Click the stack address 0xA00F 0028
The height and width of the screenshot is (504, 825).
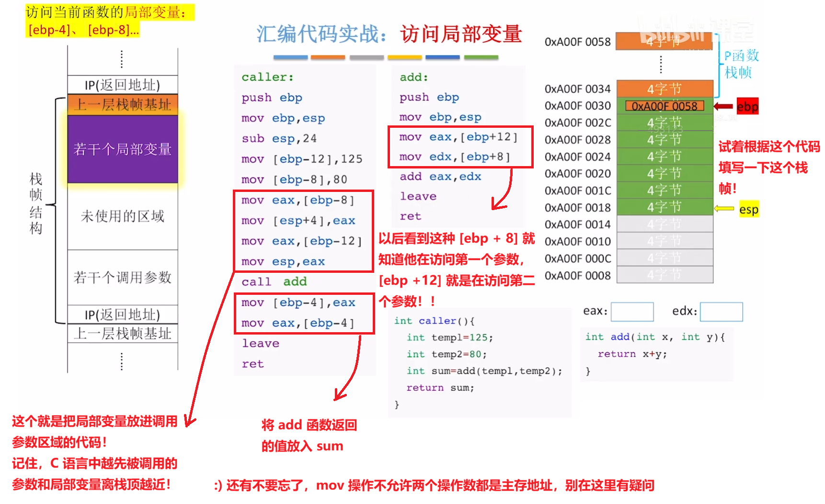578,140
